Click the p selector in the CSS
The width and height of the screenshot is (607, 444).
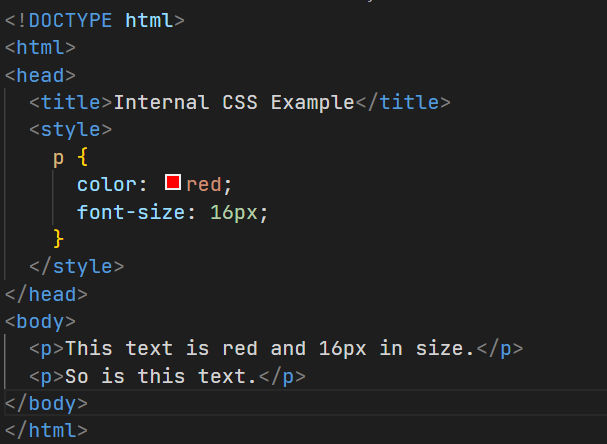58,157
